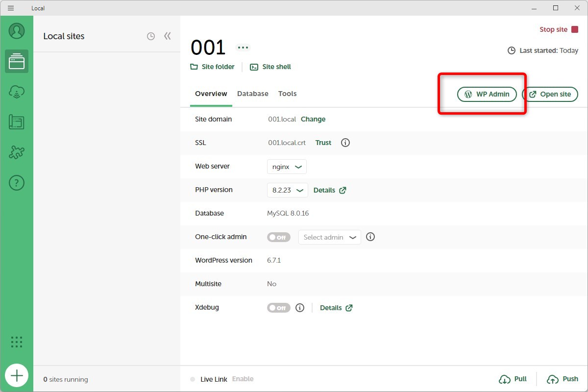Click the Open site button
Image resolution: width=588 pixels, height=392 pixels.
coord(550,94)
